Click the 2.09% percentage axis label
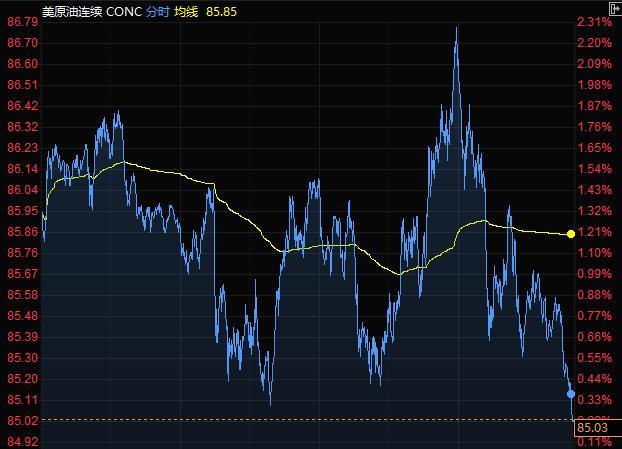The image size is (622, 449). (594, 64)
